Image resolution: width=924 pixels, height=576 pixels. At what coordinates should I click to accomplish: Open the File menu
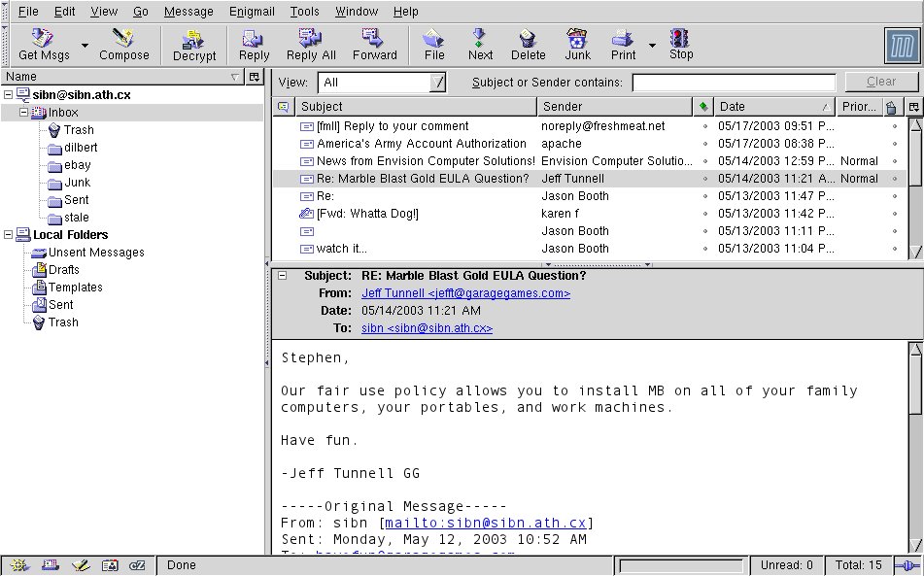click(x=28, y=12)
